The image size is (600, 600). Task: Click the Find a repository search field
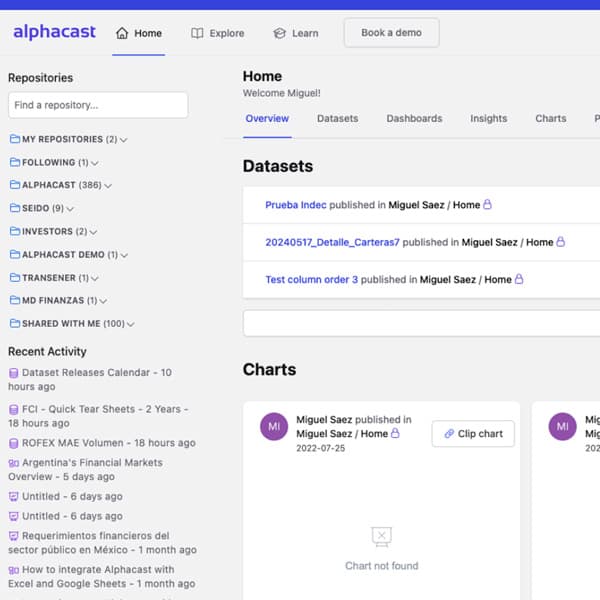click(x=98, y=105)
